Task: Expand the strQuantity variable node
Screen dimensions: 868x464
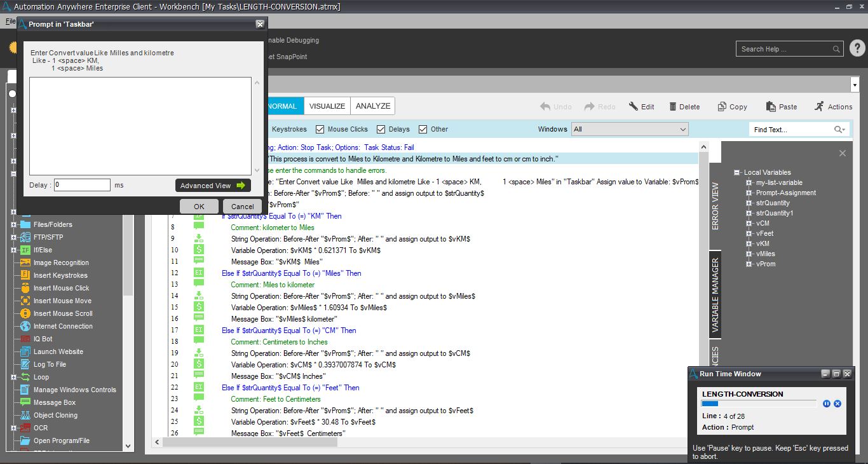Action: tap(749, 203)
